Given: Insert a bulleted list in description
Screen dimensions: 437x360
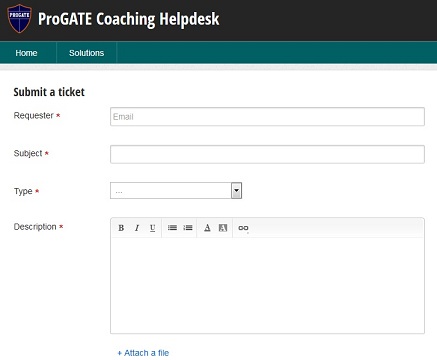Looking at the screenshot, I should (172, 228).
